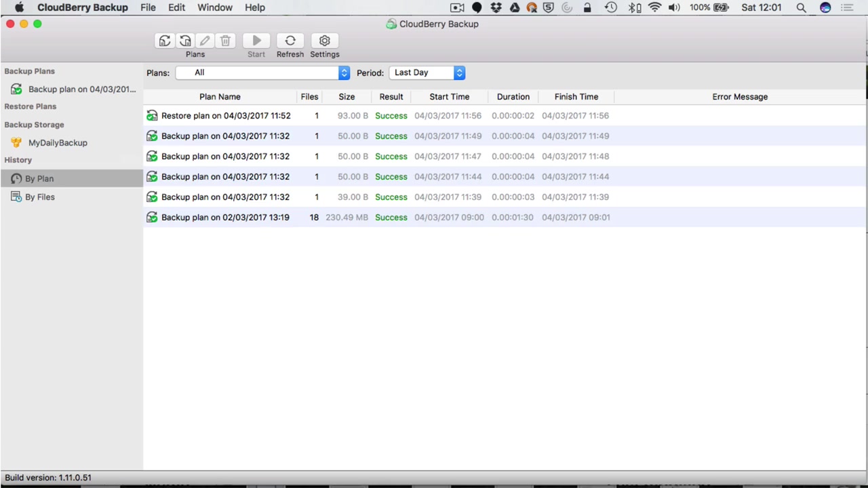
Task: Select backup plan row started at 11:44
Action: click(x=505, y=177)
